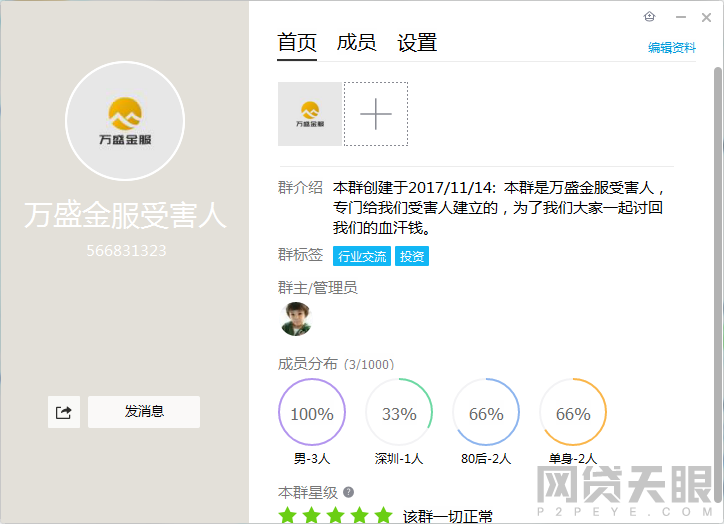The image size is (724, 524).
Task: Close the group profile window
Action: click(706, 18)
